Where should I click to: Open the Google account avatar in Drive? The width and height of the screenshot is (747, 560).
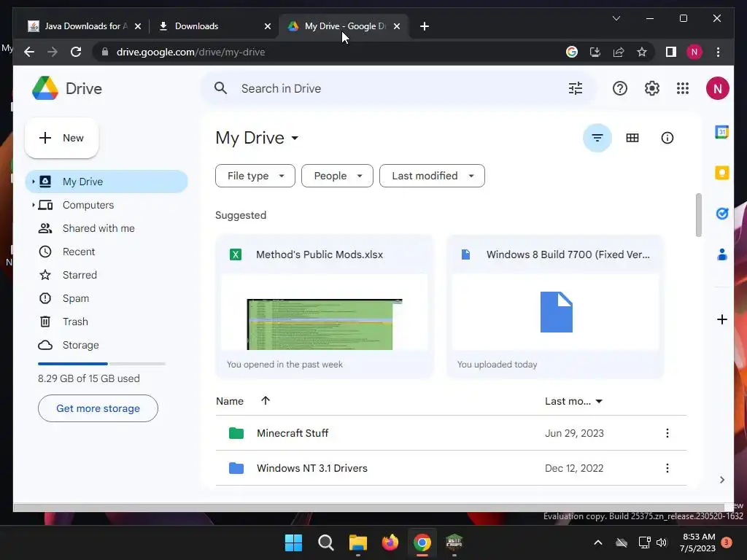pyautogui.click(x=718, y=88)
